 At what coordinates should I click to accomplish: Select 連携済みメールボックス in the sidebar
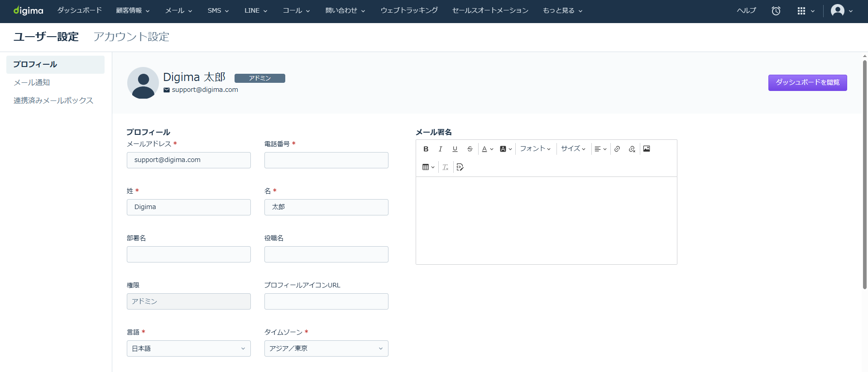pyautogui.click(x=53, y=100)
